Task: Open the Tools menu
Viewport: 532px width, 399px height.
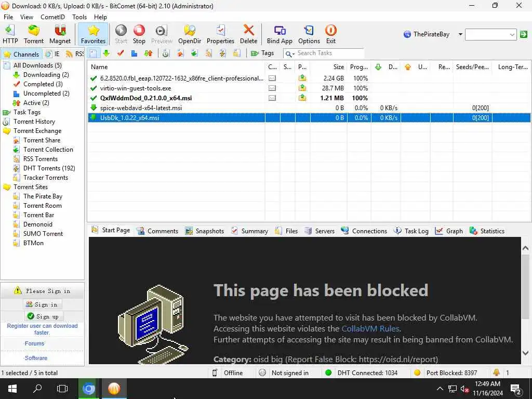Action: tap(79, 17)
